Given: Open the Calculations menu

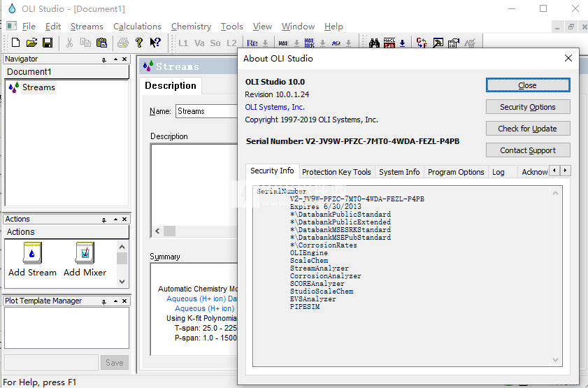Looking at the screenshot, I should coord(137,27).
